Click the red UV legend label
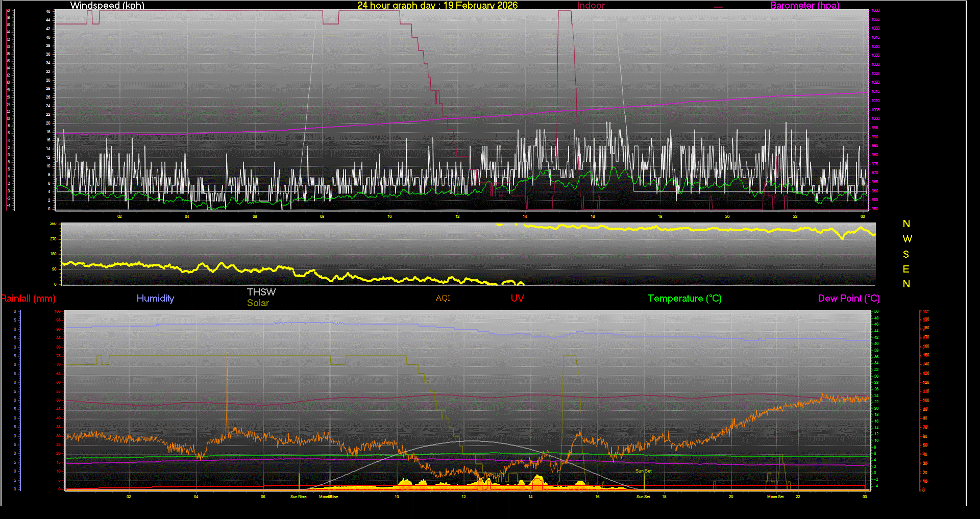980x519 pixels. click(x=517, y=299)
